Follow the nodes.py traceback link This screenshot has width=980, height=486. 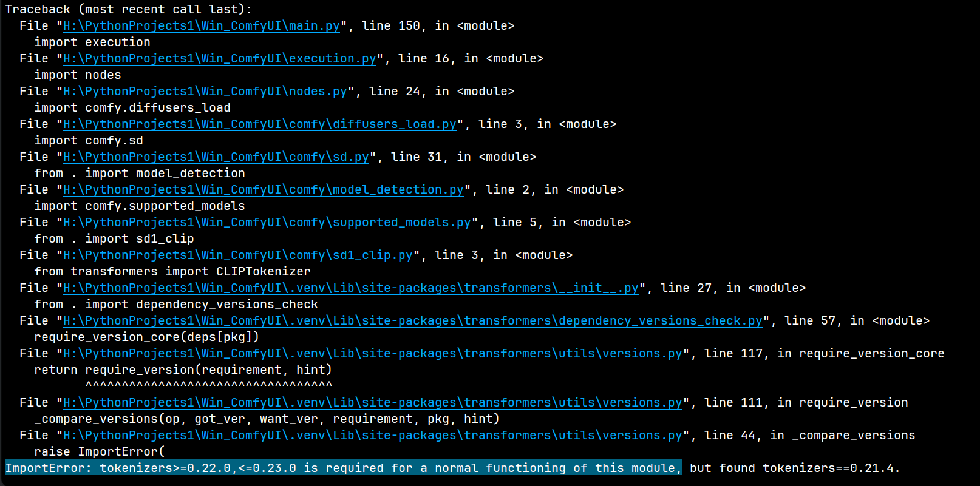[x=205, y=92]
